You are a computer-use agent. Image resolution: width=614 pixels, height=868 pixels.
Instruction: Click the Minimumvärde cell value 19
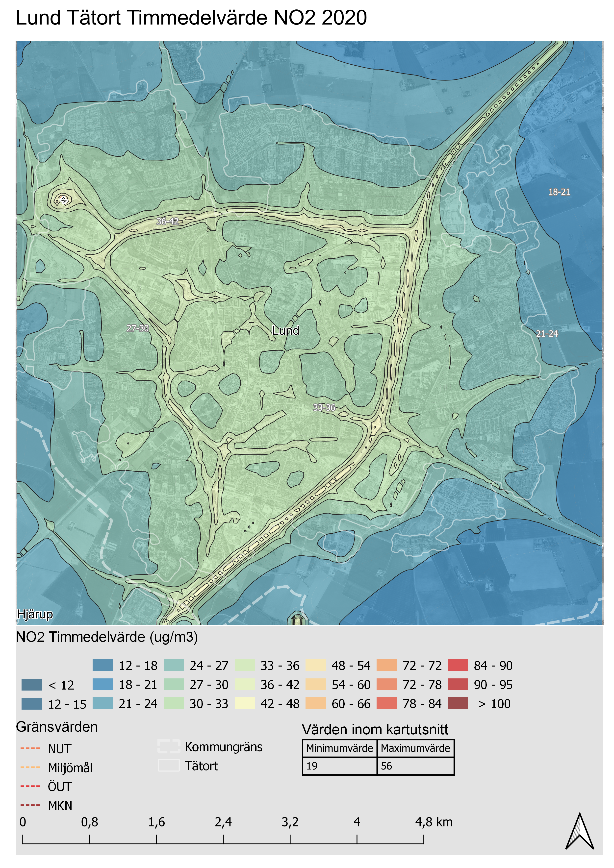click(x=312, y=766)
